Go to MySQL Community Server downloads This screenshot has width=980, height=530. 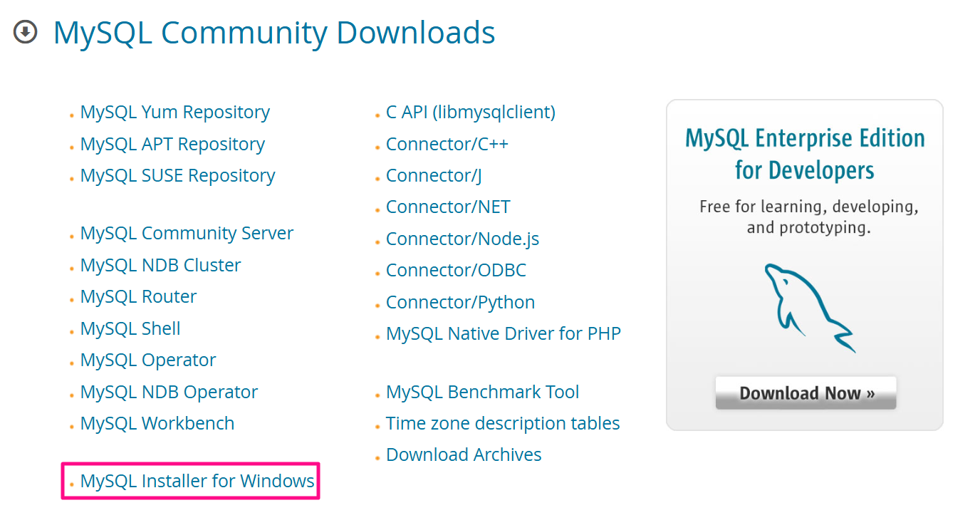click(187, 234)
